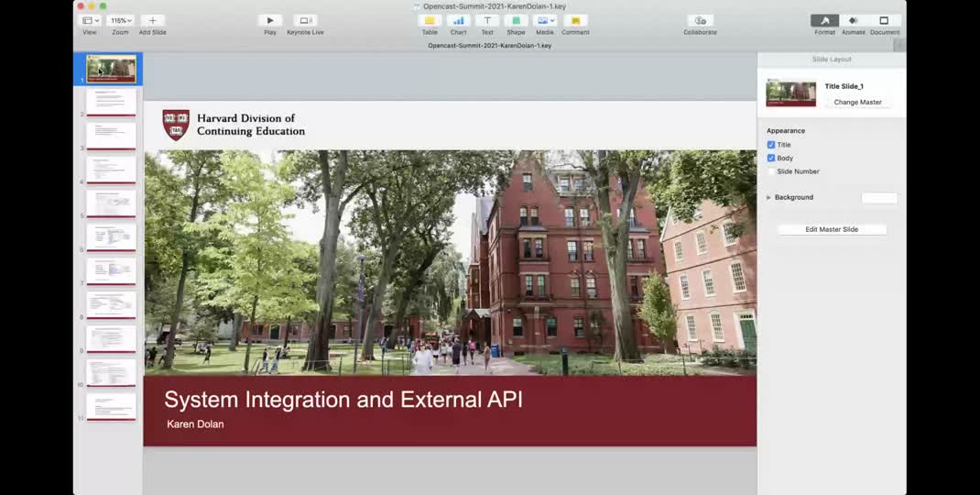Select slide 11 thumbnail in navigator
Screen dimensions: 980x495
click(x=111, y=406)
